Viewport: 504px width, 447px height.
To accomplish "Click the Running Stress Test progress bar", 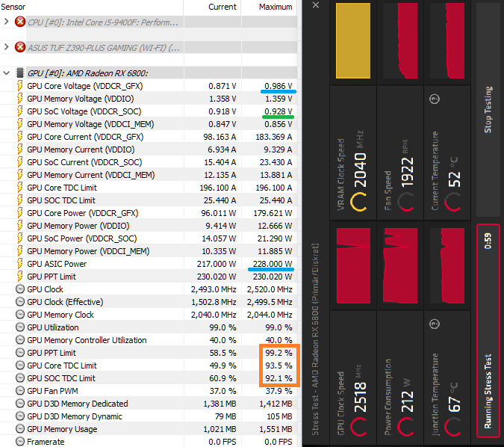I will 488,331.
